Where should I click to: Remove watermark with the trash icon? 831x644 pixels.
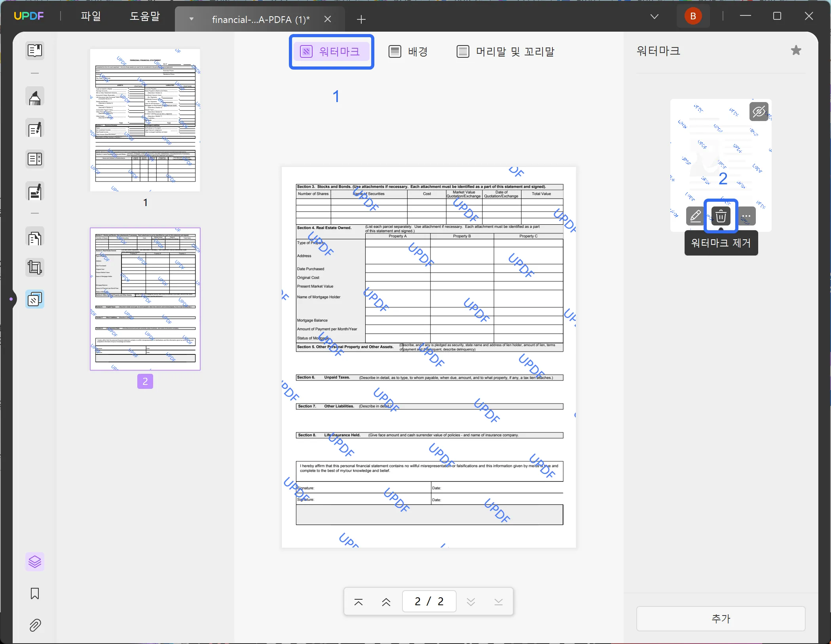point(721,216)
